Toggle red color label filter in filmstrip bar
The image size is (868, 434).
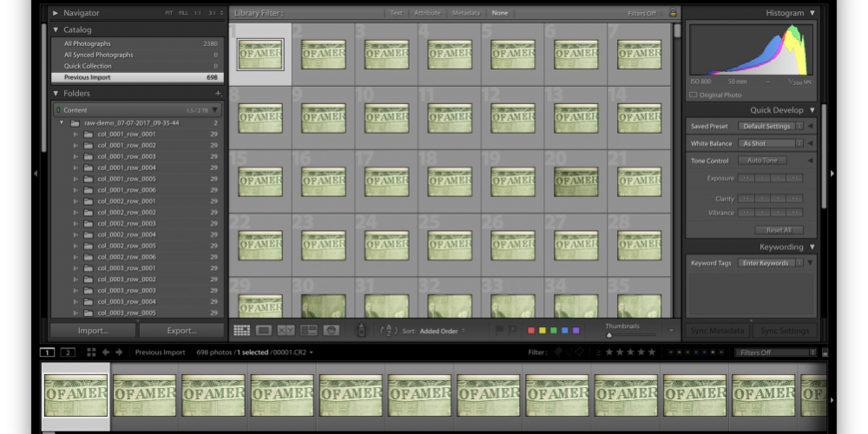672,352
